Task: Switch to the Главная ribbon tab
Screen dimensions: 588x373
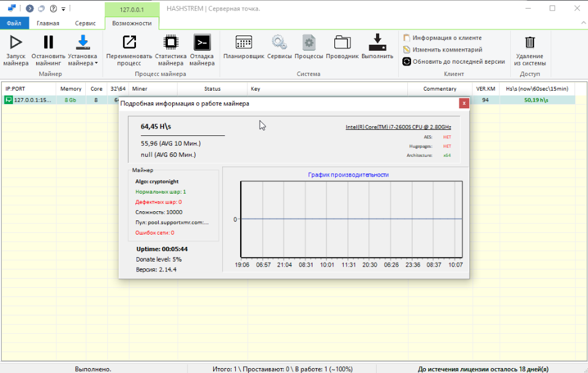Action: [48, 23]
